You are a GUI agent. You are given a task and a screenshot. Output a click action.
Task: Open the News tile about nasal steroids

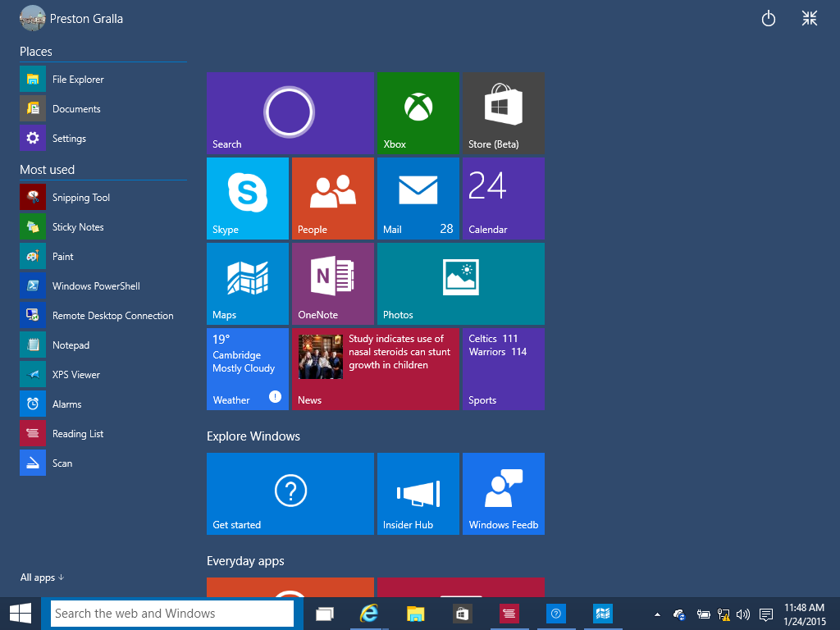[x=376, y=369]
